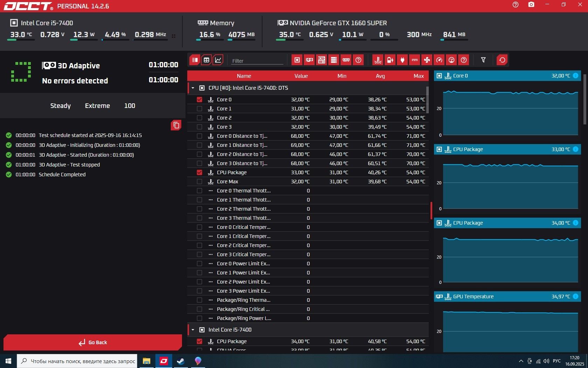Image resolution: width=588 pixels, height=368 pixels.
Task: Toggle the fan sensor type filter
Action: [x=427, y=60]
